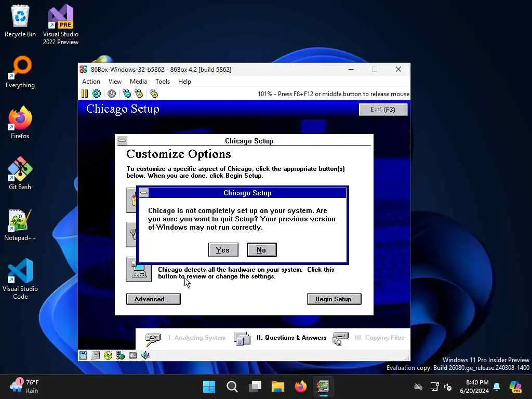Click the CD-ROM drive status icon
Screen dimensions: 532x399
[108, 355]
